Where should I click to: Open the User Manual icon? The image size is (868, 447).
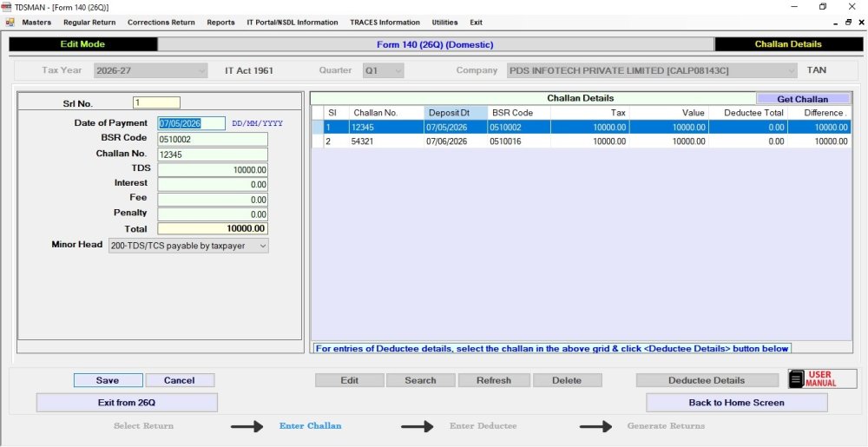coord(822,379)
